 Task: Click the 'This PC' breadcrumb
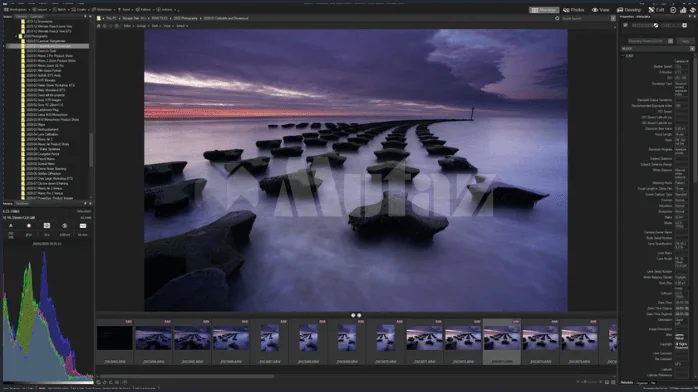111,18
